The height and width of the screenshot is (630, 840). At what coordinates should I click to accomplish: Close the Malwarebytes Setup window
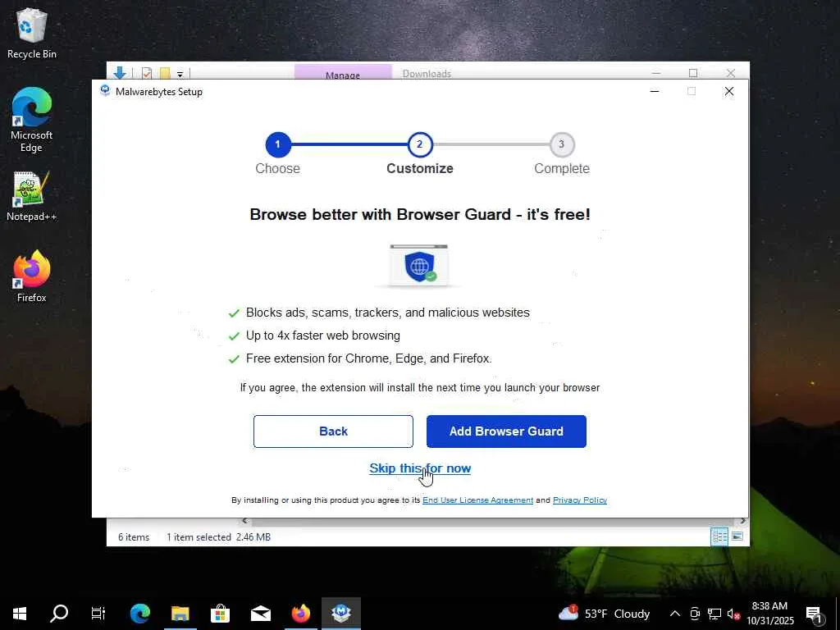729,92
